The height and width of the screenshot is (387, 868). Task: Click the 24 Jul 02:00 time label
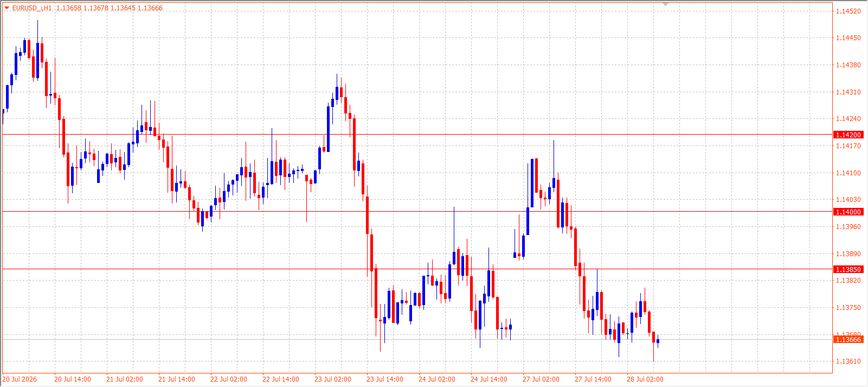tap(437, 379)
